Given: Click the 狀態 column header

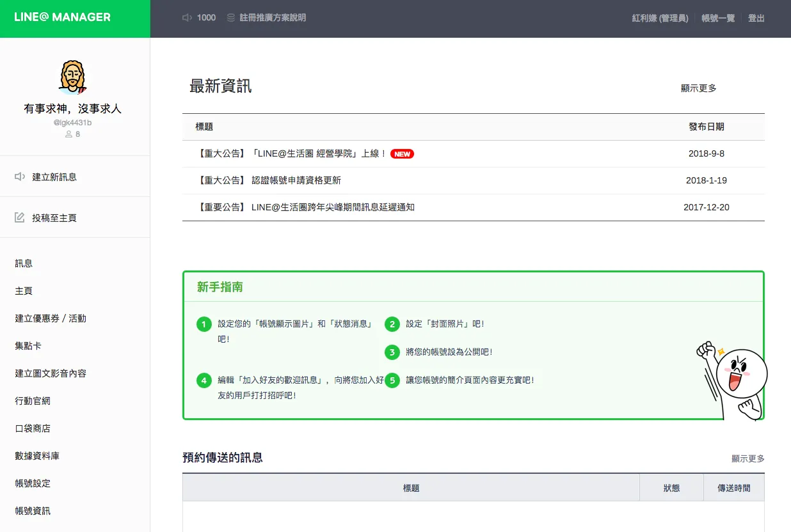Looking at the screenshot, I should (x=671, y=488).
